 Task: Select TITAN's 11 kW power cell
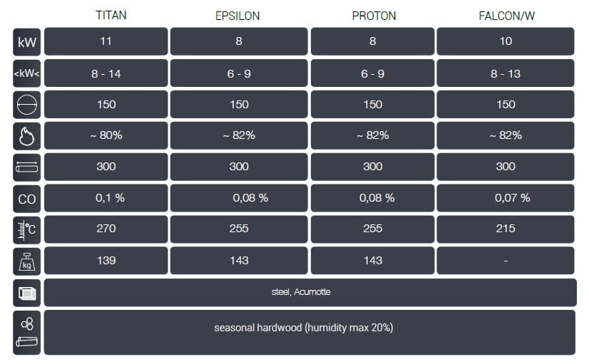106,41
